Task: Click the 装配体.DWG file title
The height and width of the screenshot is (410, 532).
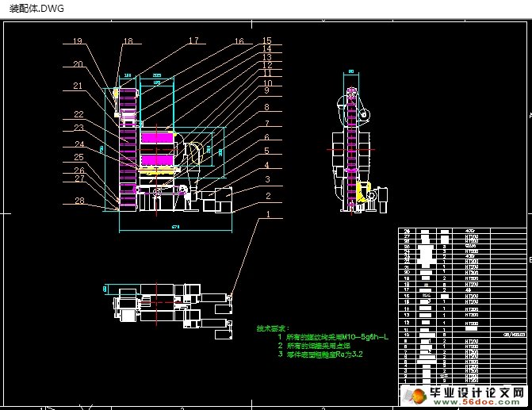Action: click(x=36, y=9)
